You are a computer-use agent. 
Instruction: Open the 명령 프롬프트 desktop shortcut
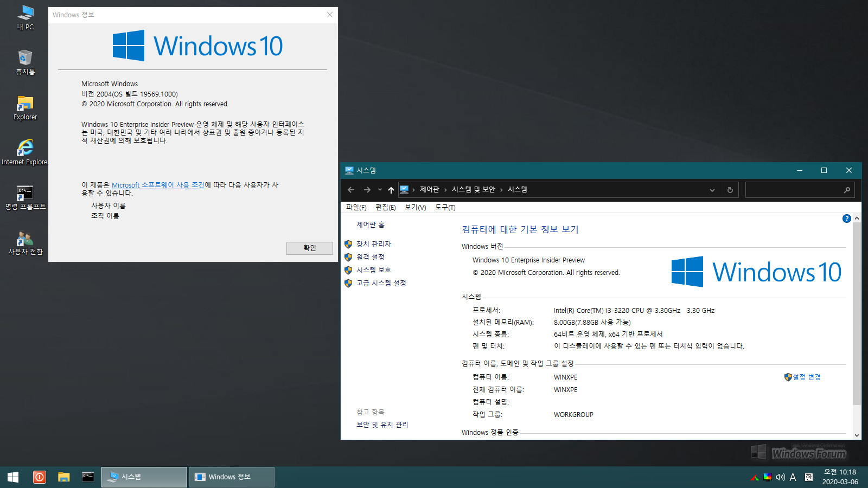tap(25, 198)
